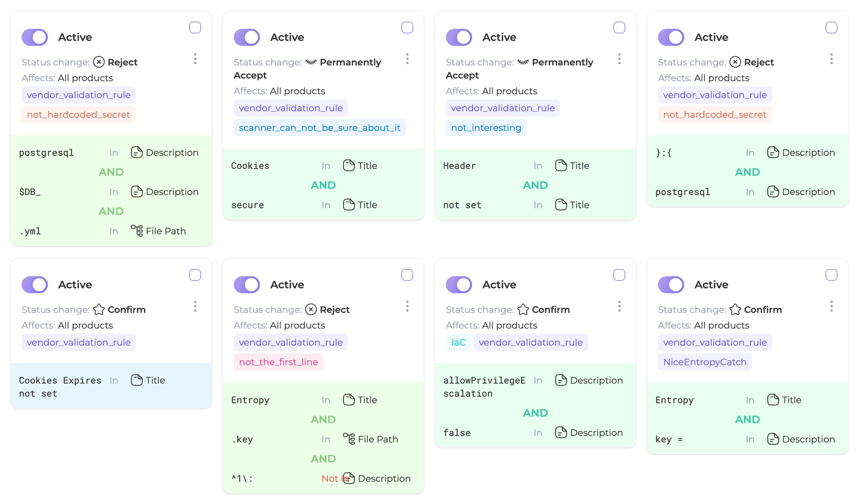This screenshot has height=504, width=859.
Task: Click the Not In selector next to ^1\:
Action: [x=334, y=478]
